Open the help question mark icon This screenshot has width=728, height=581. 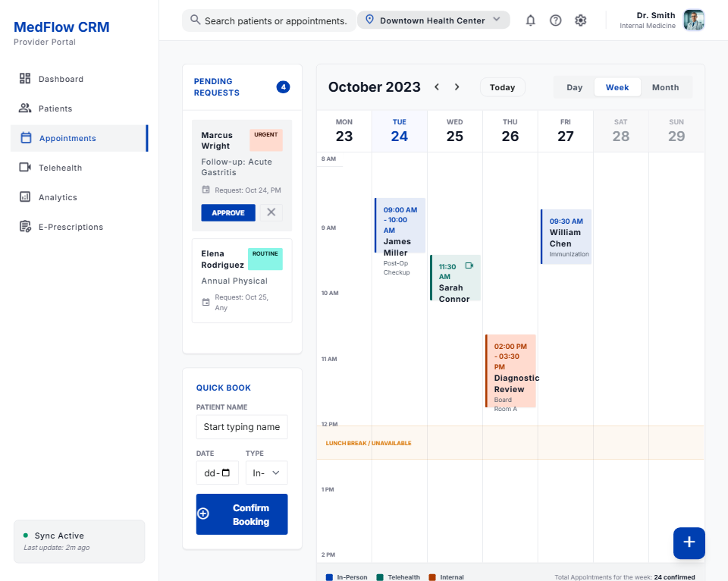[x=555, y=20]
